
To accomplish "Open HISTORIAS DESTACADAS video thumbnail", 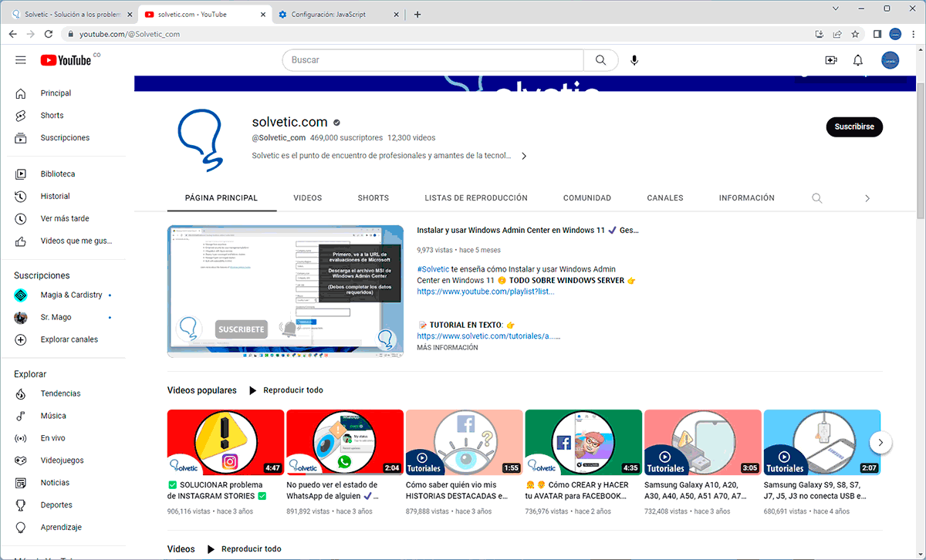I will click(x=465, y=442).
